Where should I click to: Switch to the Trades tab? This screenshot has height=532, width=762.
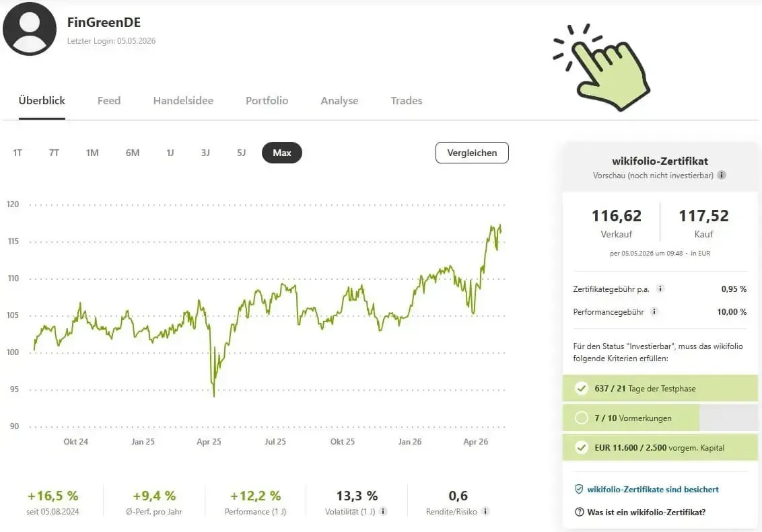[x=407, y=100]
